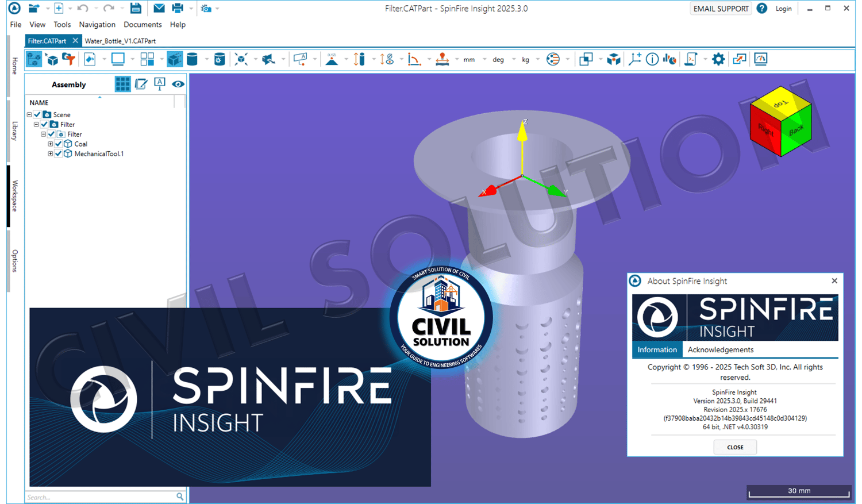Screen dimensions: 862x504
Task: Switch to Water_Bottle_V1.CATPart tab
Action: [x=120, y=41]
